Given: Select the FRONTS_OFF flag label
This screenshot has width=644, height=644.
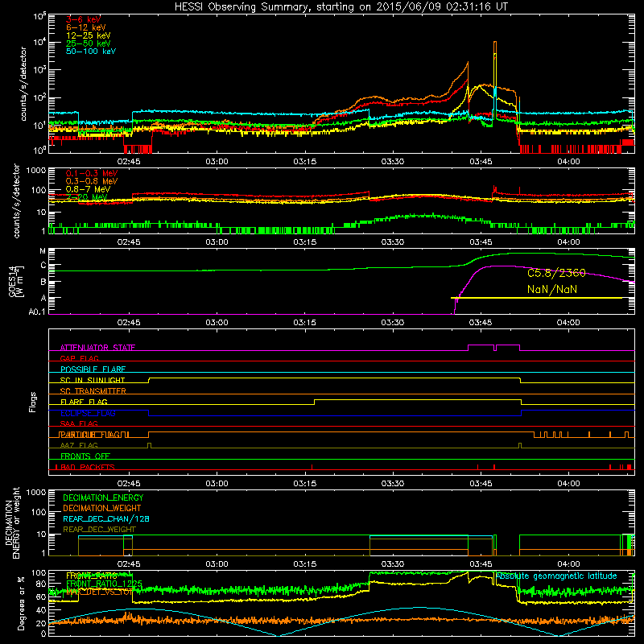Looking at the screenshot, I should [85, 456].
